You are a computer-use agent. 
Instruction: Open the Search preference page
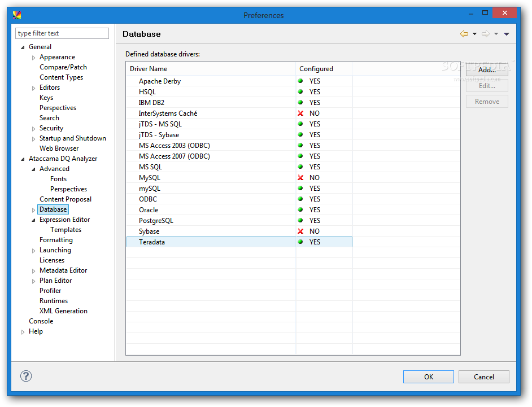click(49, 118)
